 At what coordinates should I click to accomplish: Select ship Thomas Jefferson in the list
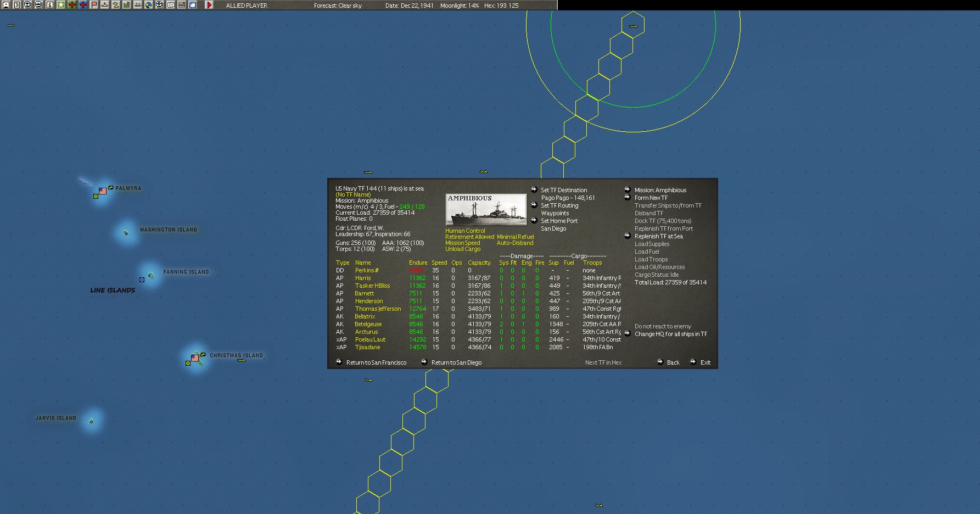378,309
